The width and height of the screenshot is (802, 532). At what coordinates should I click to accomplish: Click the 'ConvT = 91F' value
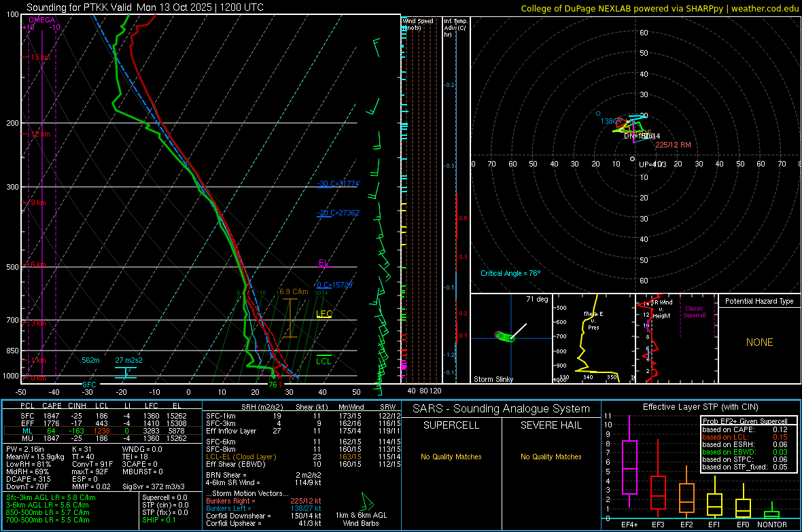[x=92, y=464]
